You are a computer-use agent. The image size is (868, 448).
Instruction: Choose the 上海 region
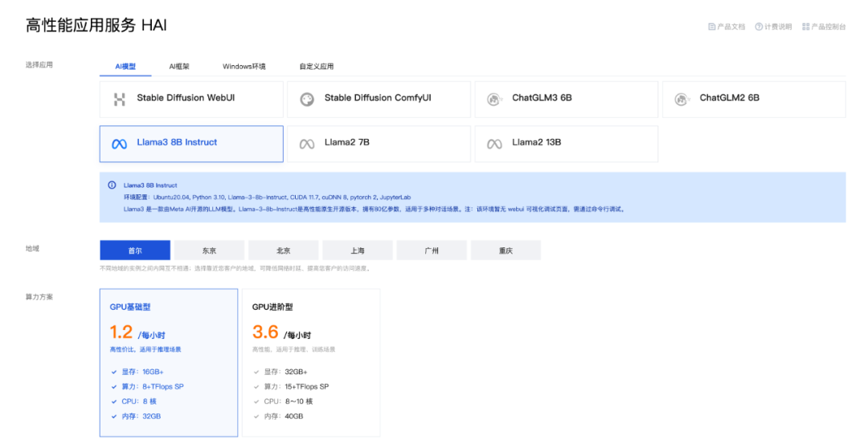358,250
